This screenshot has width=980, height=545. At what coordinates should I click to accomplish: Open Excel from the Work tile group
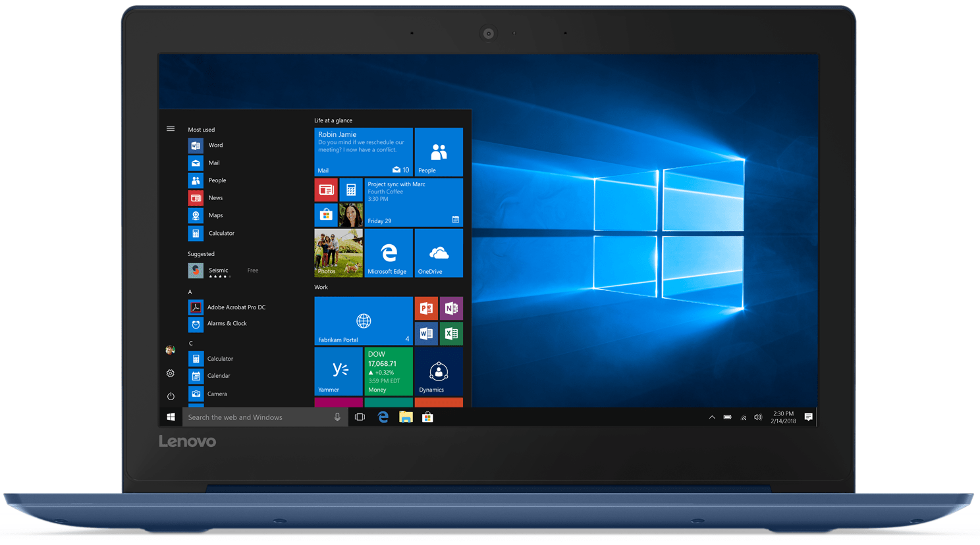point(451,333)
